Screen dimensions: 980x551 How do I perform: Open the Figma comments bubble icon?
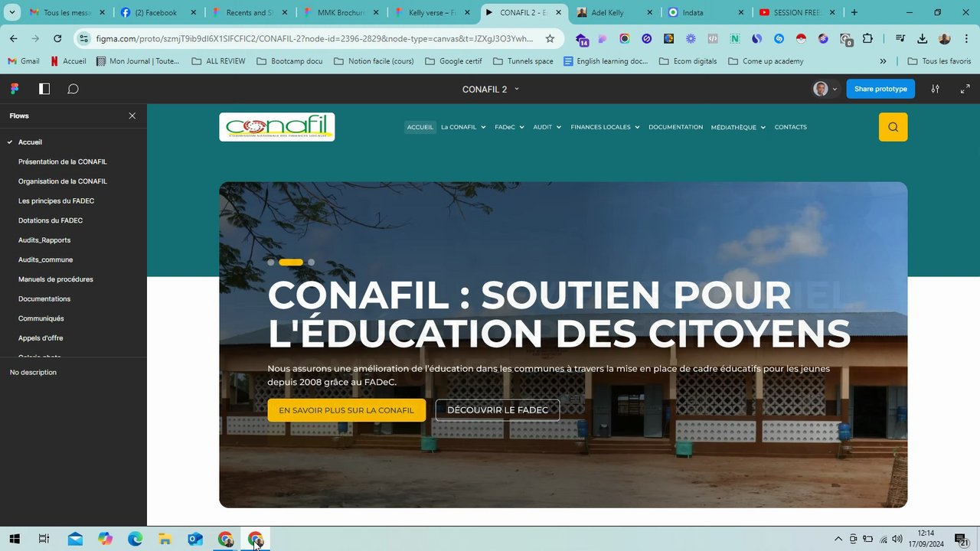point(73,89)
